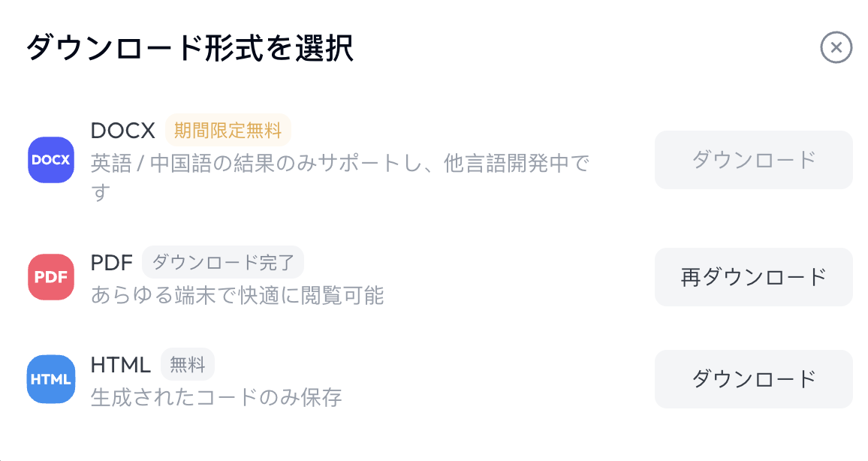This screenshot has height=461, width=868.
Task: Click the red PDF file icon
Action: coord(51,277)
